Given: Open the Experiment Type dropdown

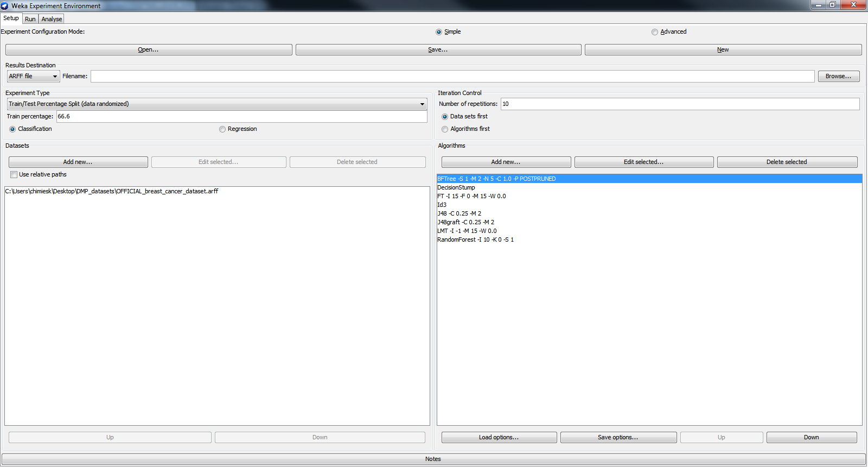Looking at the screenshot, I should tap(217, 104).
